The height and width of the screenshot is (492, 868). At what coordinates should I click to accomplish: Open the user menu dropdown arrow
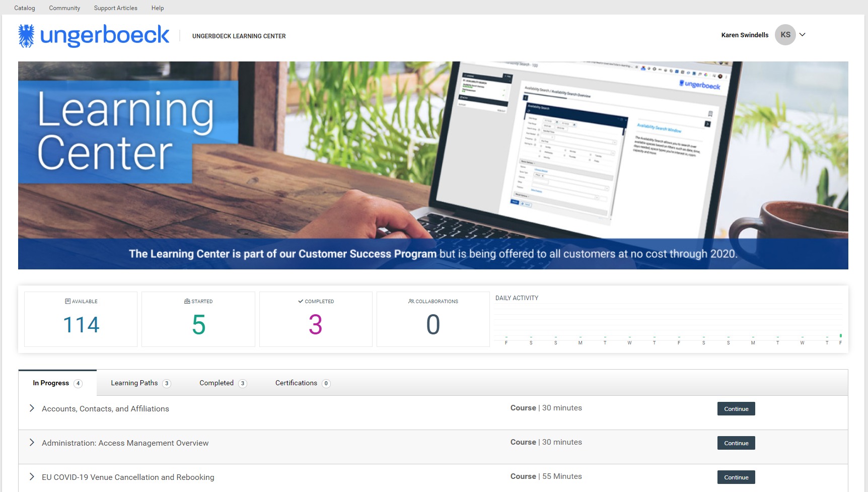(x=803, y=35)
